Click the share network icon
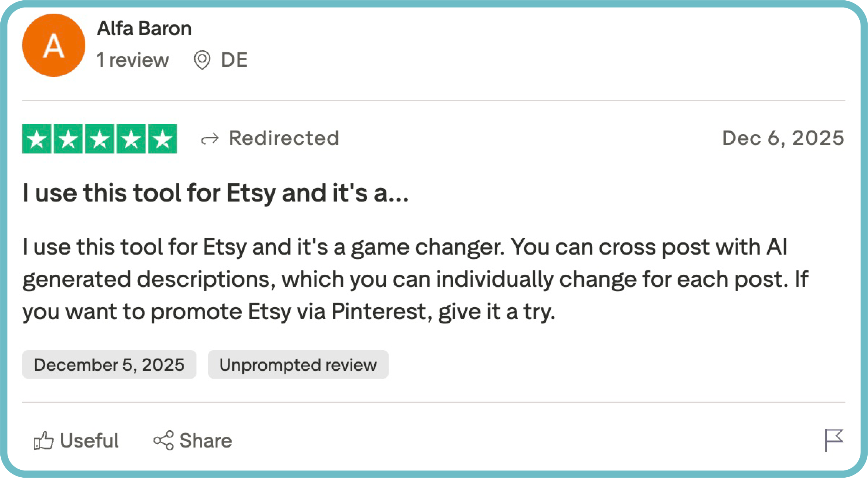 [163, 440]
